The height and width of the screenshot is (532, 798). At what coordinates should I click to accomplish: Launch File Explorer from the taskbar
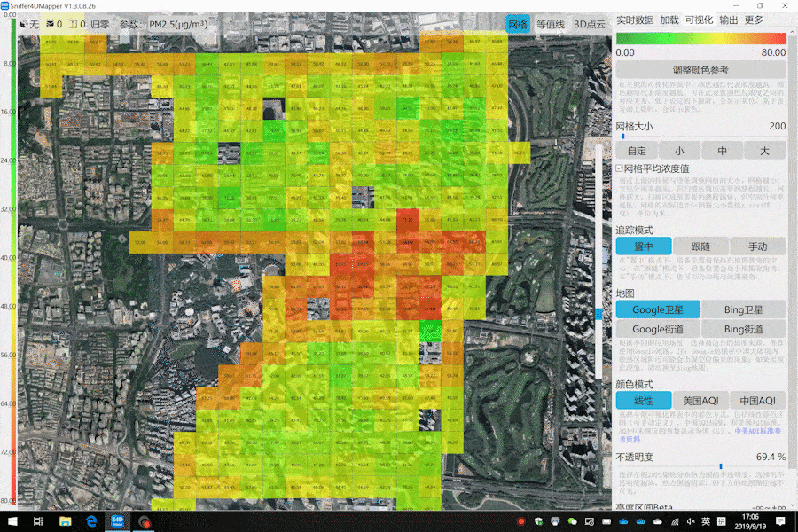coord(66,521)
